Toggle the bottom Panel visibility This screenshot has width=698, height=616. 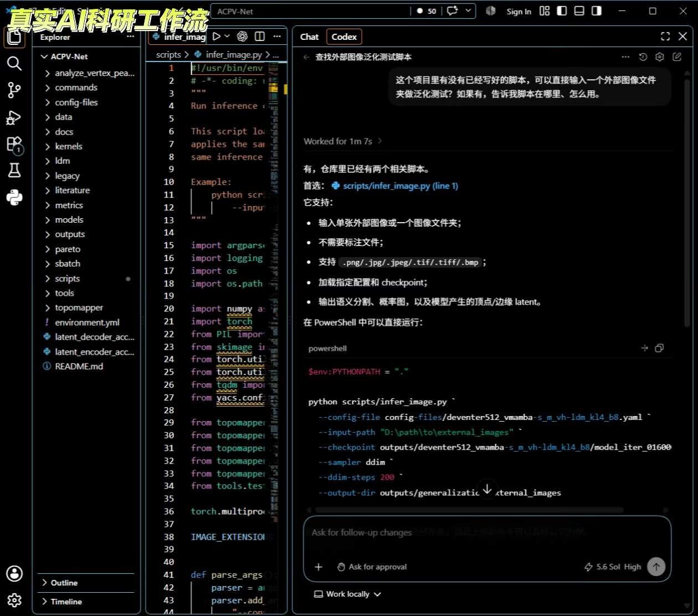coord(579,11)
